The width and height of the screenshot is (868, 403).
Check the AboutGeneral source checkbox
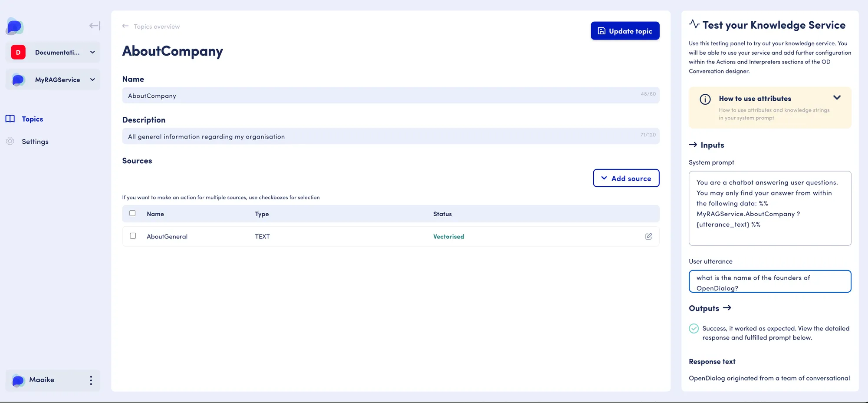133,236
